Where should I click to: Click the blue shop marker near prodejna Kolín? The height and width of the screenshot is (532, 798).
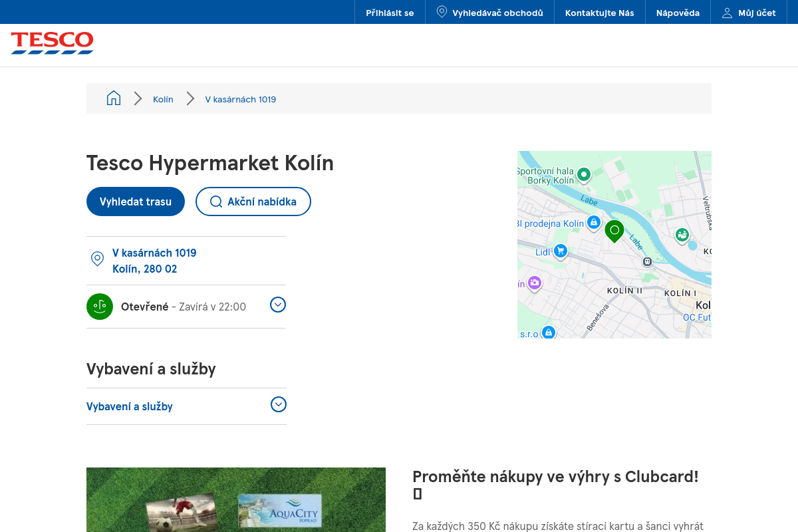(594, 222)
